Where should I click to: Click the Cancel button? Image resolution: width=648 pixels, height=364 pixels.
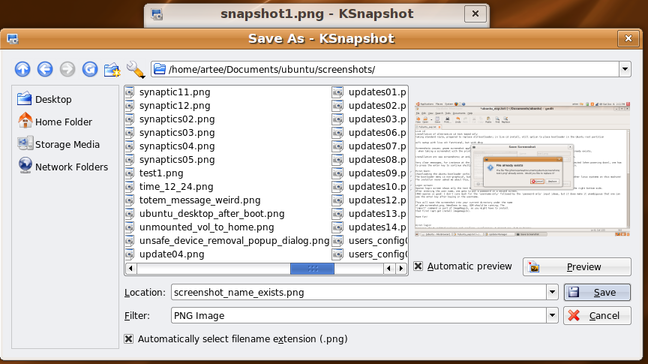[597, 316]
